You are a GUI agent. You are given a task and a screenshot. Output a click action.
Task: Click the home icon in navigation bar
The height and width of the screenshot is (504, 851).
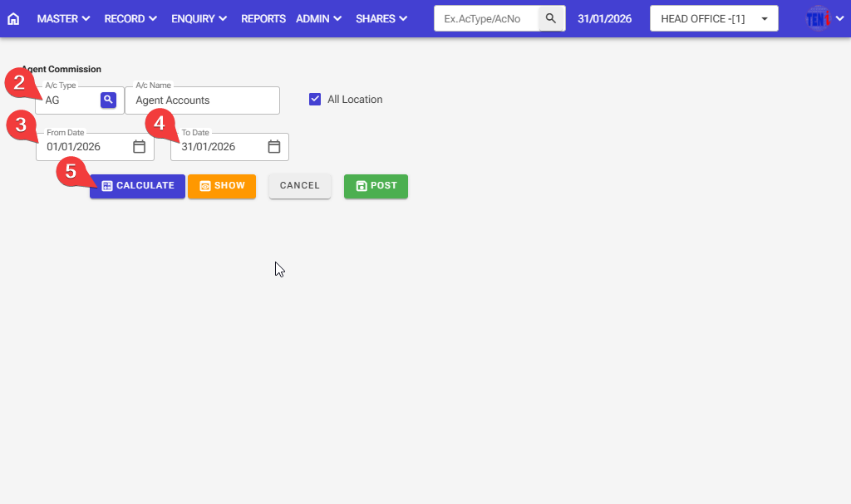point(13,18)
